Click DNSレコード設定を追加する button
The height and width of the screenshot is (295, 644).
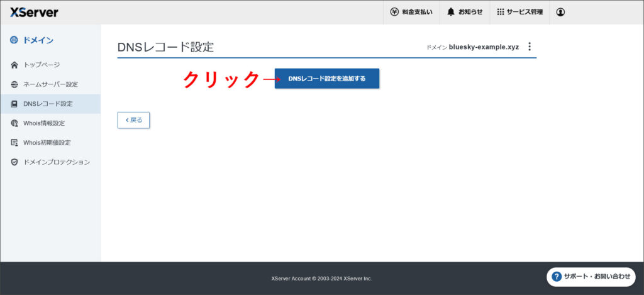click(327, 79)
